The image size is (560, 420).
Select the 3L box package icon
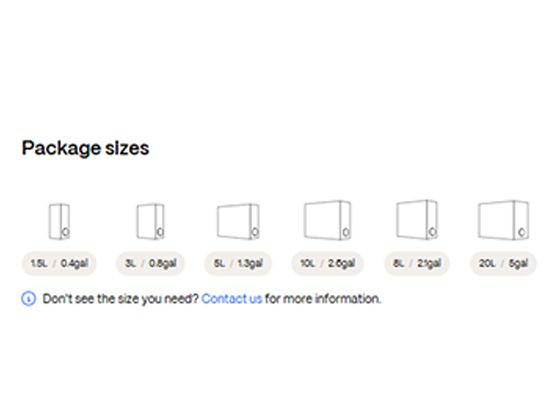[x=150, y=221]
